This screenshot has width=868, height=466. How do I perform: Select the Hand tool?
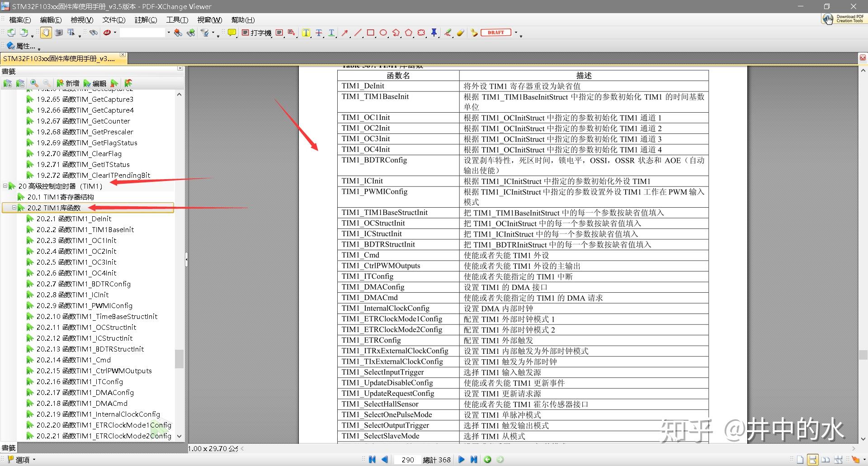(x=46, y=33)
